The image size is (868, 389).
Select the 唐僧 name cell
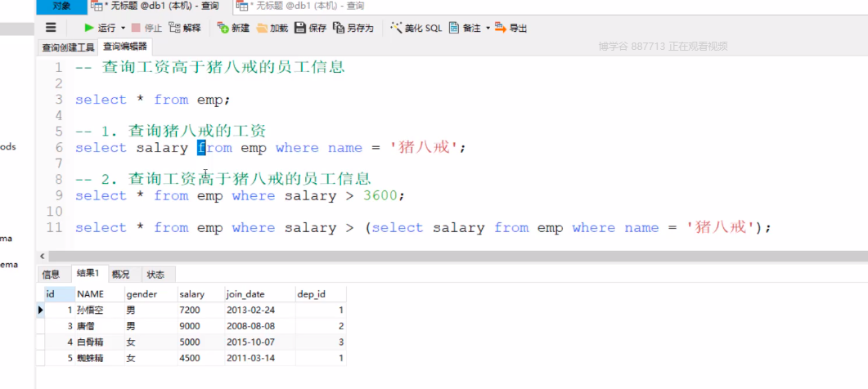pos(98,326)
